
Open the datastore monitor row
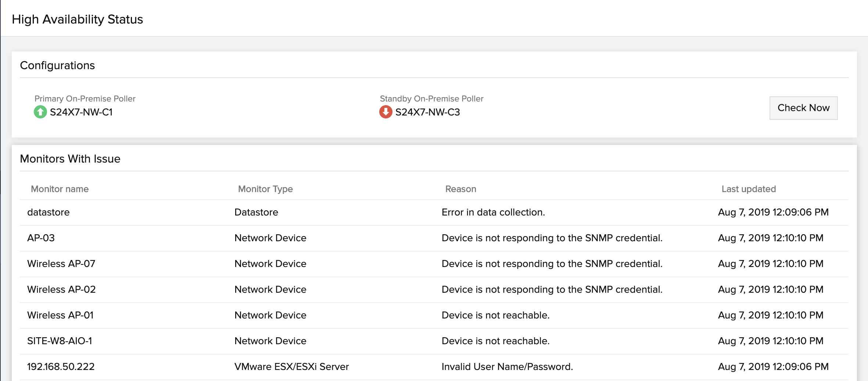coord(49,212)
